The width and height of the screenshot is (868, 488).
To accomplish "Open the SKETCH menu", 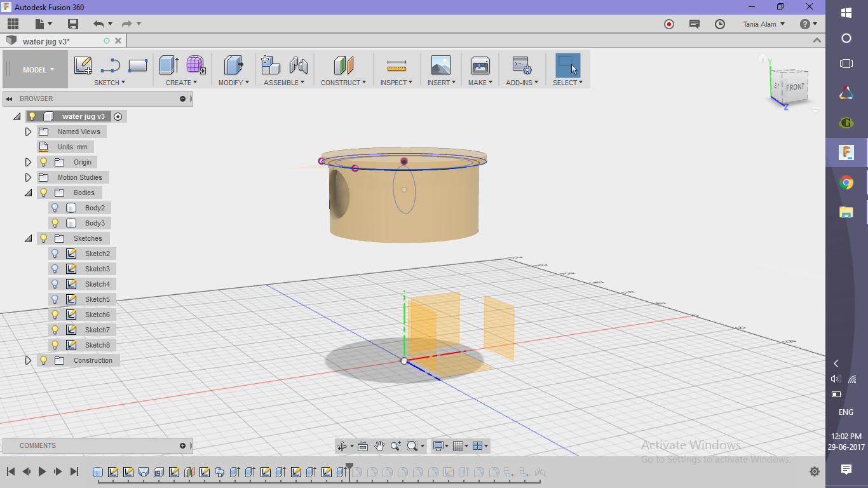I will pos(110,83).
